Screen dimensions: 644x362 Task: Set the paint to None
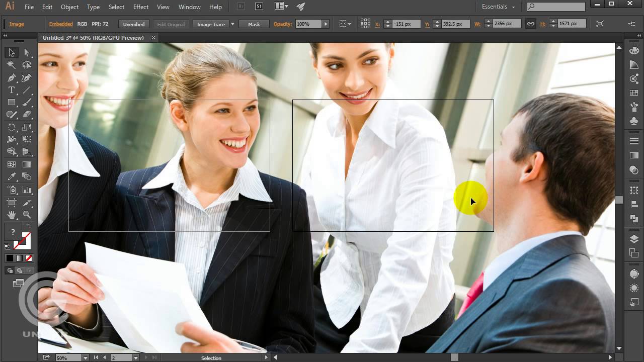(x=29, y=258)
